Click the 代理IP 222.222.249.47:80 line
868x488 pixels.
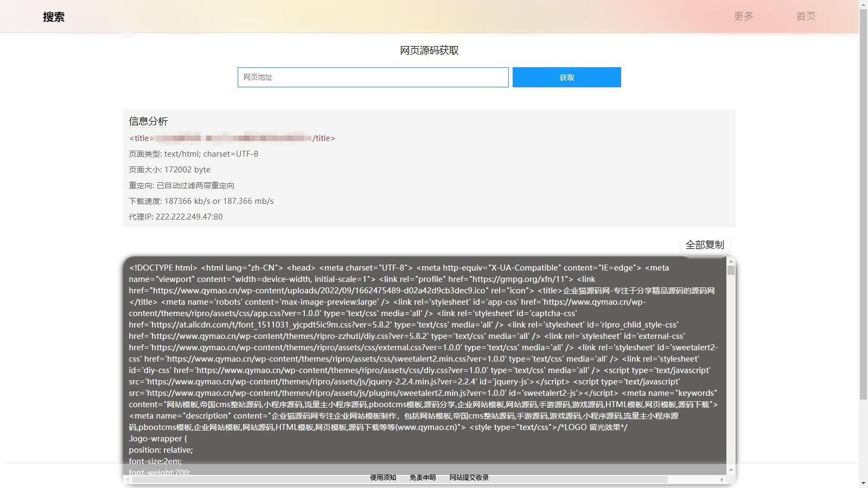click(x=176, y=217)
